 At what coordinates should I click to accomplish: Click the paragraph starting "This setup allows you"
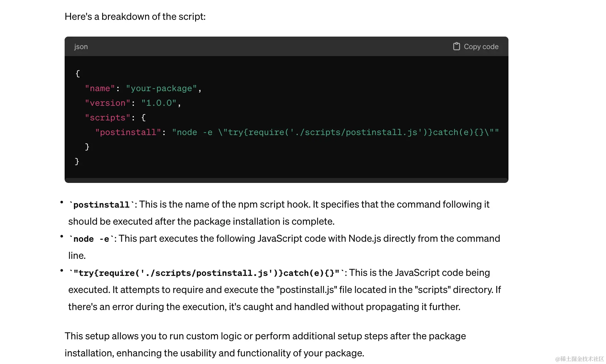265,344
